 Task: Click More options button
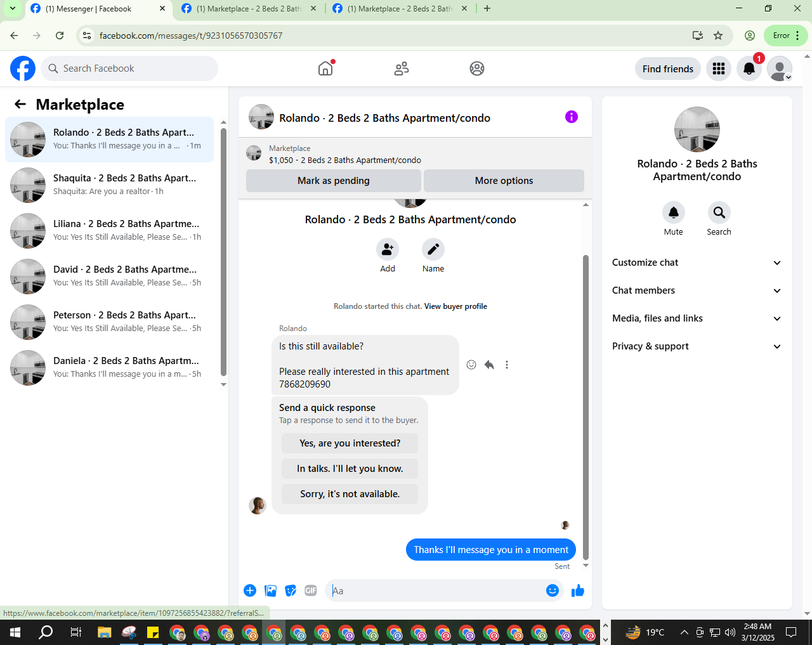504,181
